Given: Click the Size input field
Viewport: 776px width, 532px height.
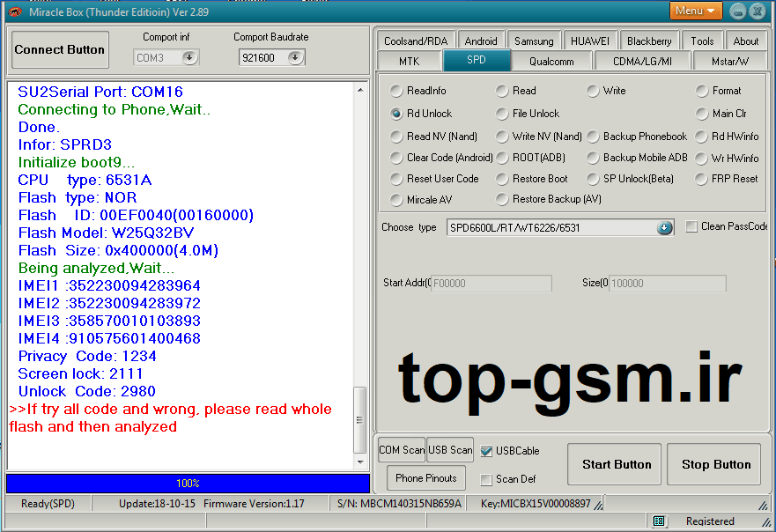Looking at the screenshot, I should pos(667,284).
